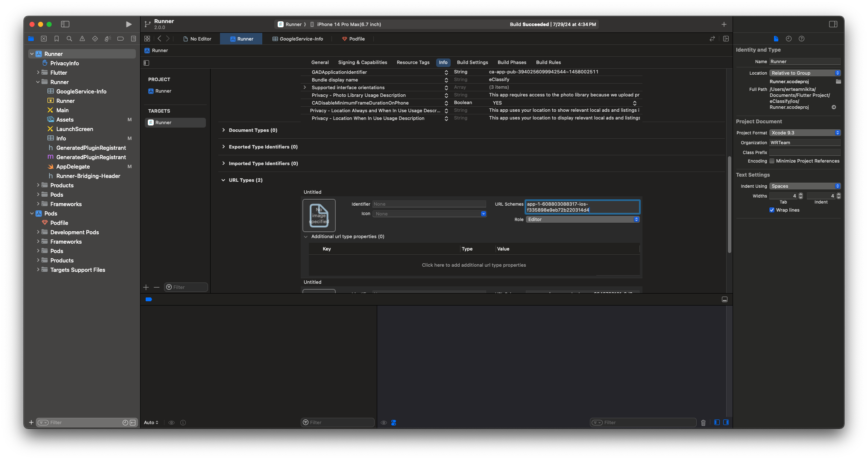
Task: Open the Project Format dropdown
Action: point(805,133)
